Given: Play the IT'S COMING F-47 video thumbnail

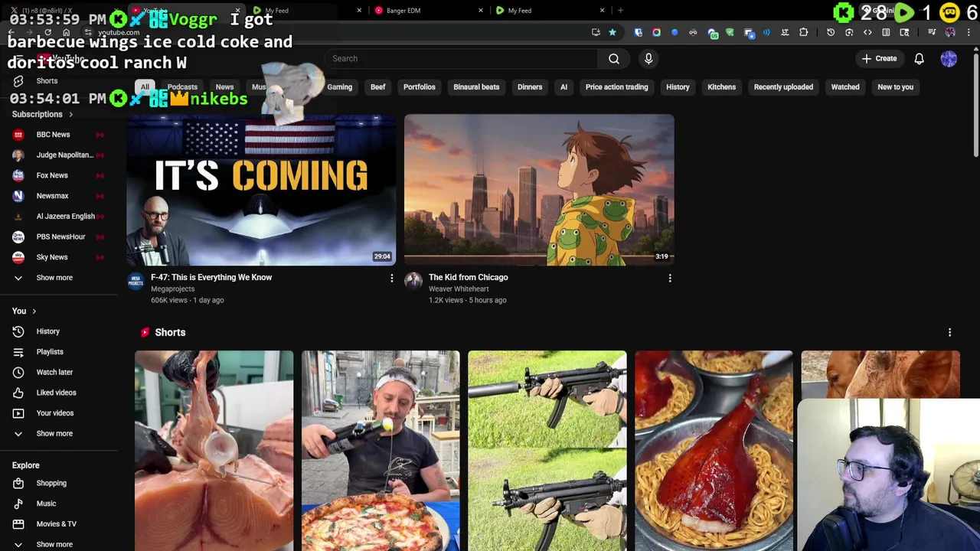Looking at the screenshot, I should point(261,190).
